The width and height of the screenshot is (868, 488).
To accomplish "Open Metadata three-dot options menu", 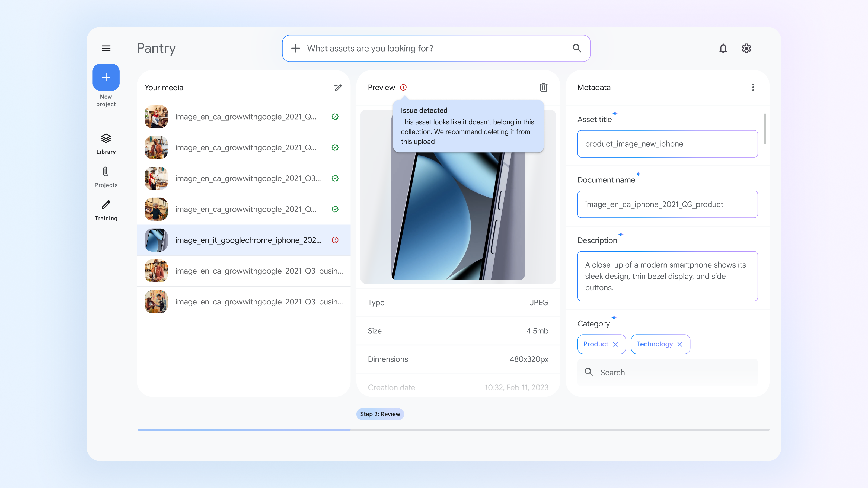I will point(753,87).
